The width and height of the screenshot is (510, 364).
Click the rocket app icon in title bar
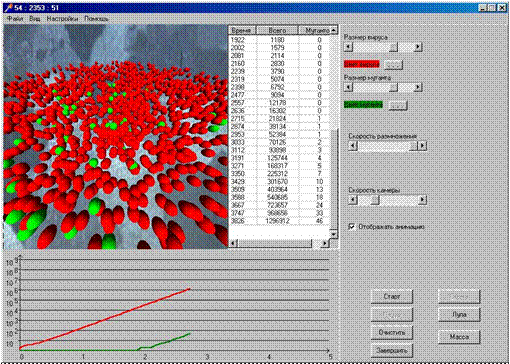point(8,8)
